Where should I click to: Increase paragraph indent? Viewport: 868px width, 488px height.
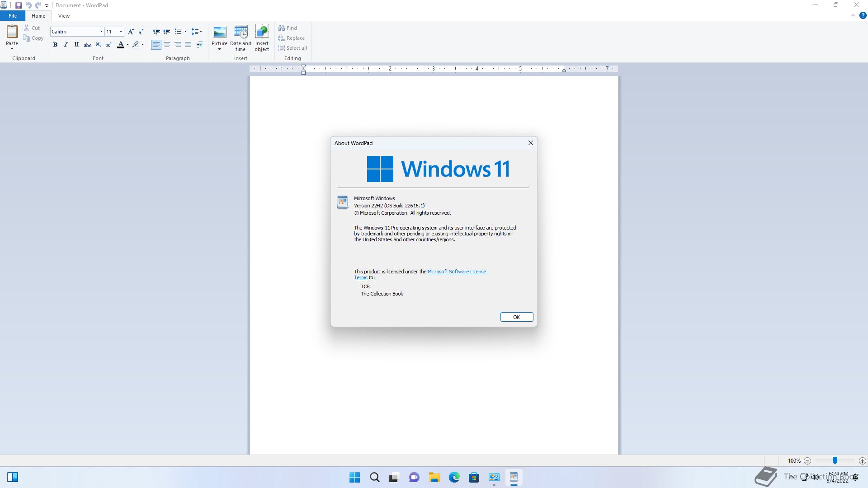click(166, 32)
